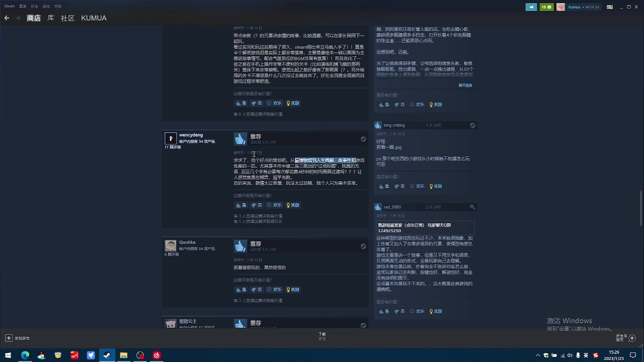This screenshot has height=362, width=644.
Task: Click thumbs-up icon on 猪猪公主's review
Action: (240, 324)
